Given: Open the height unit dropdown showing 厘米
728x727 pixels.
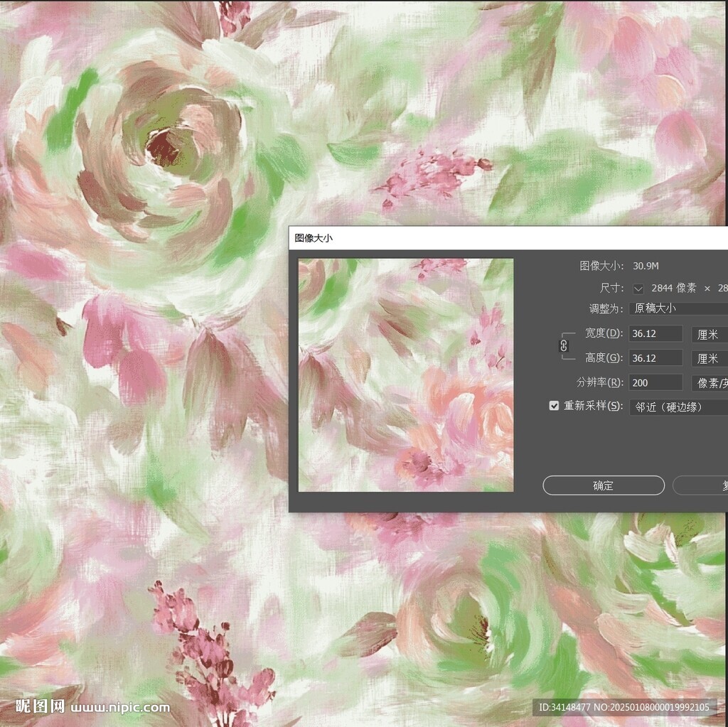Looking at the screenshot, I should (x=709, y=357).
